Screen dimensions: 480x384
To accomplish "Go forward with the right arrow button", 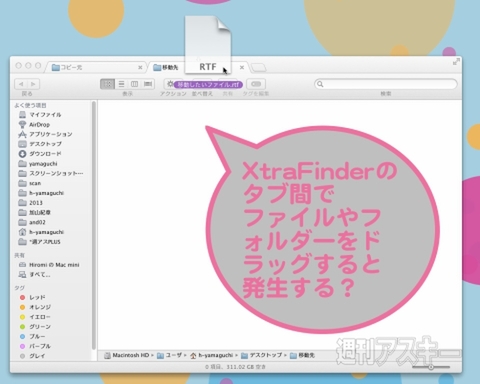I will coord(33,84).
